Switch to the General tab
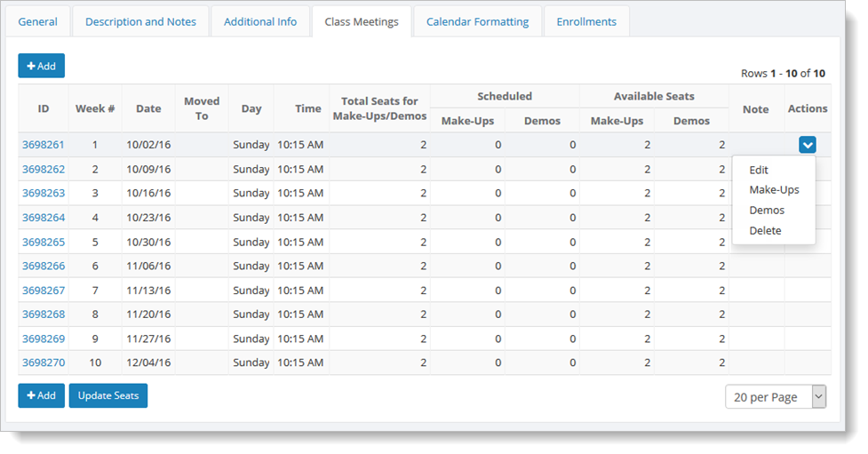 (x=37, y=21)
